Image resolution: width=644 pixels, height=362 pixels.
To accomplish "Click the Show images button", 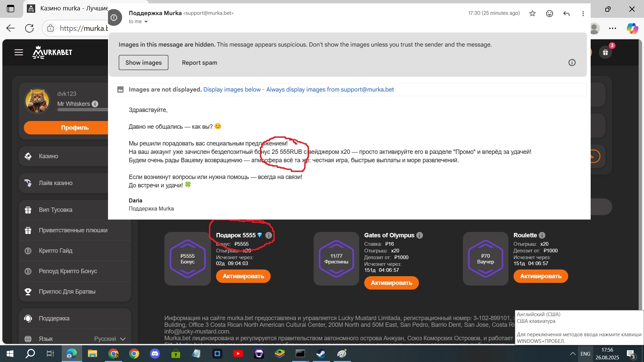I will click(x=143, y=63).
